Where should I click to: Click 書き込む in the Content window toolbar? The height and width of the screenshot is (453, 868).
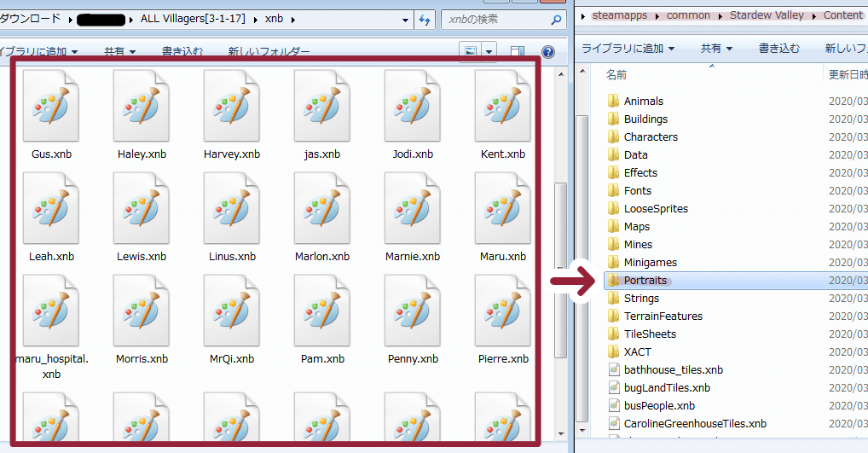click(x=778, y=48)
